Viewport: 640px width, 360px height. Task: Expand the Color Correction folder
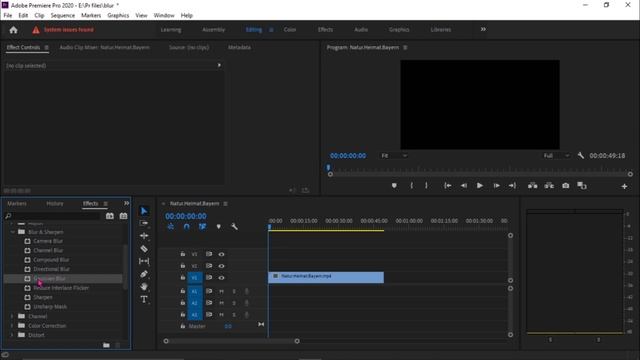12,326
